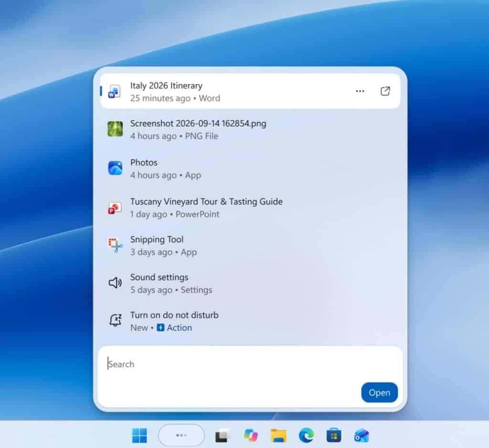489x448 pixels.
Task: Click the Word icon for Italy 2026 Itinerary
Action: point(115,92)
